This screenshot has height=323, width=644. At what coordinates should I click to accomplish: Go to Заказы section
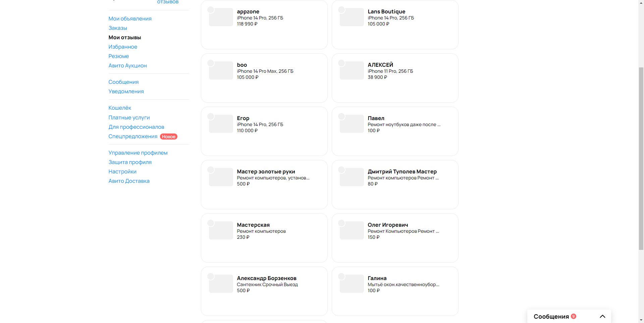pos(118,28)
